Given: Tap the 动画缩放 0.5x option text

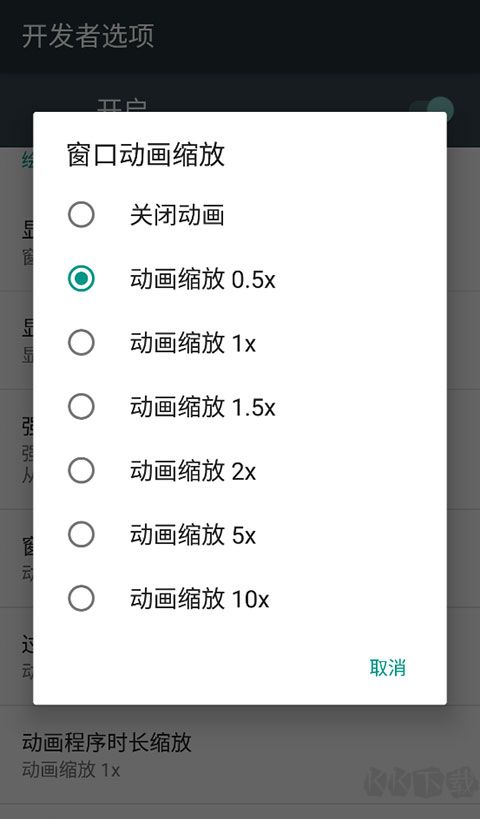Looking at the screenshot, I should pos(203,279).
